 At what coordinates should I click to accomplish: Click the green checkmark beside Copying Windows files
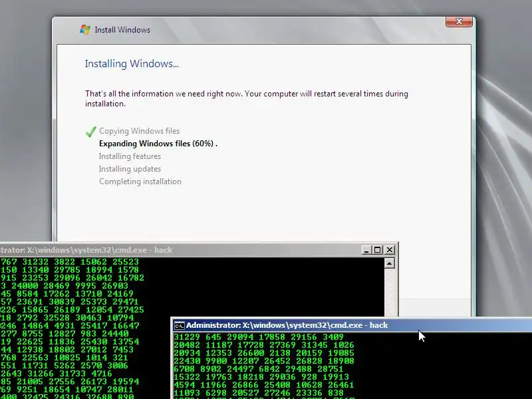[x=91, y=131]
